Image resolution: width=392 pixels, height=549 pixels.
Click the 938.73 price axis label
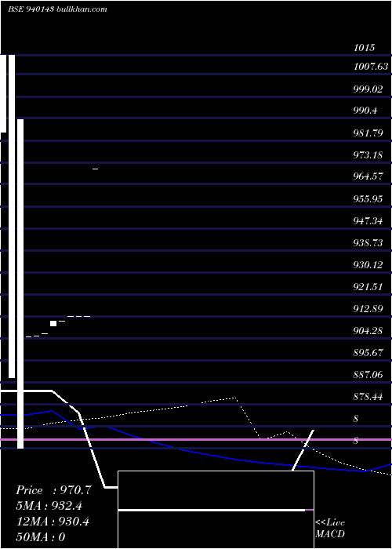click(x=368, y=242)
